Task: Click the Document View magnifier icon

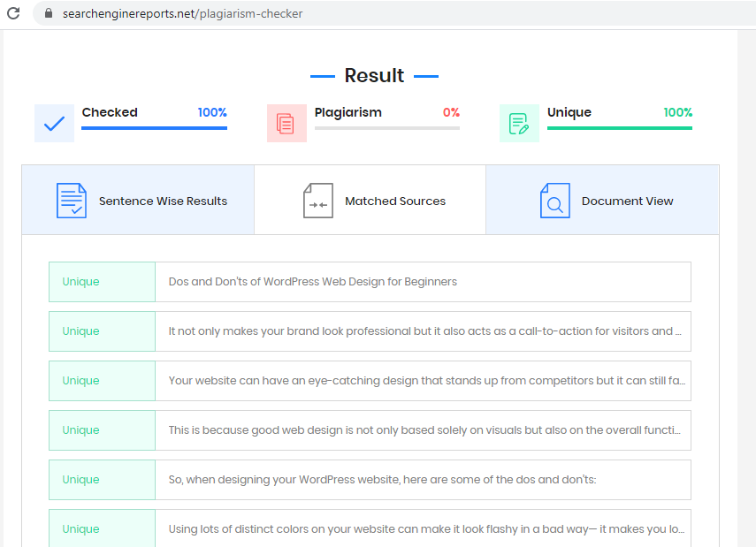Action: coord(555,201)
